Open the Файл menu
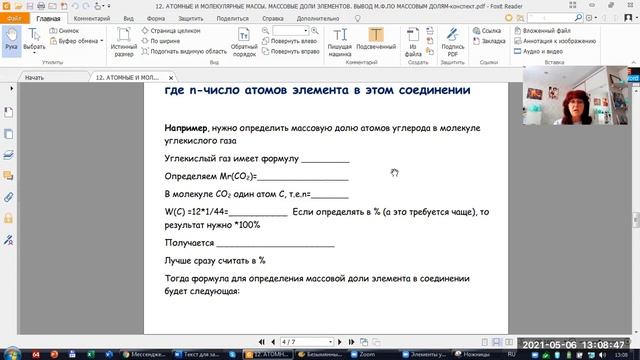640x360 pixels. [14, 18]
